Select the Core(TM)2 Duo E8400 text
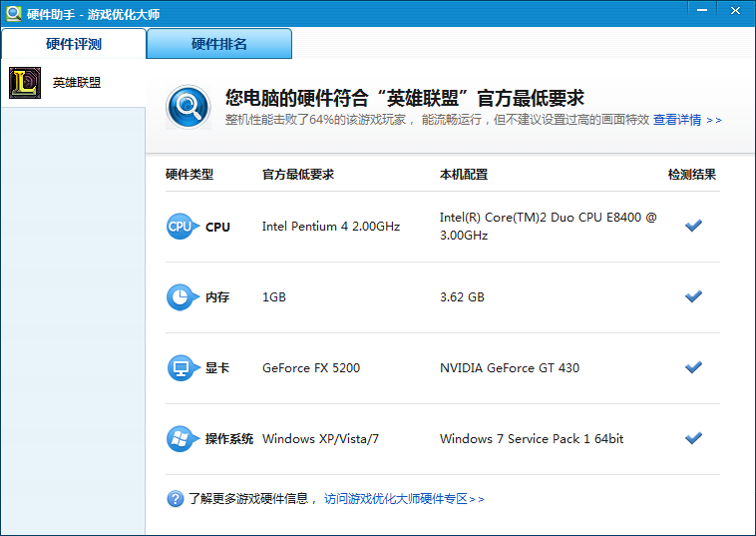Screen dimensions: 756x536 (x=549, y=226)
